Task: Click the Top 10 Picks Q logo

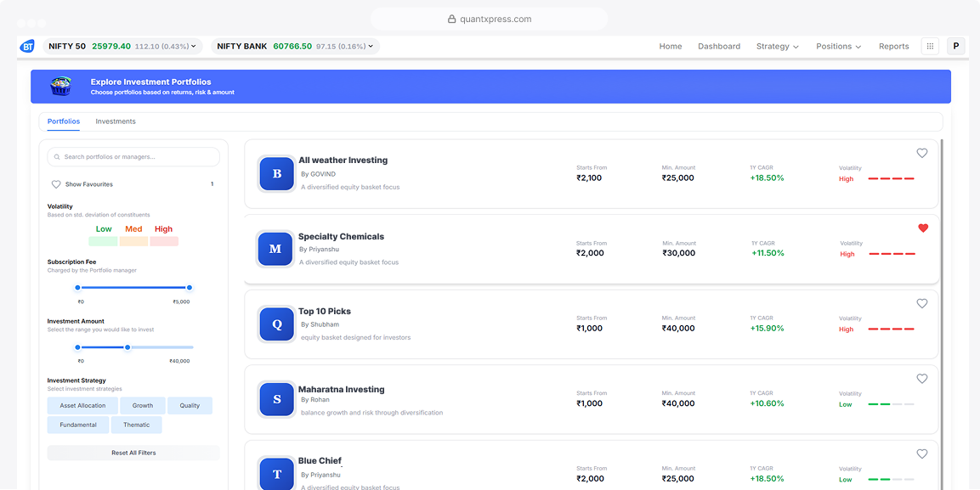Action: point(276,324)
